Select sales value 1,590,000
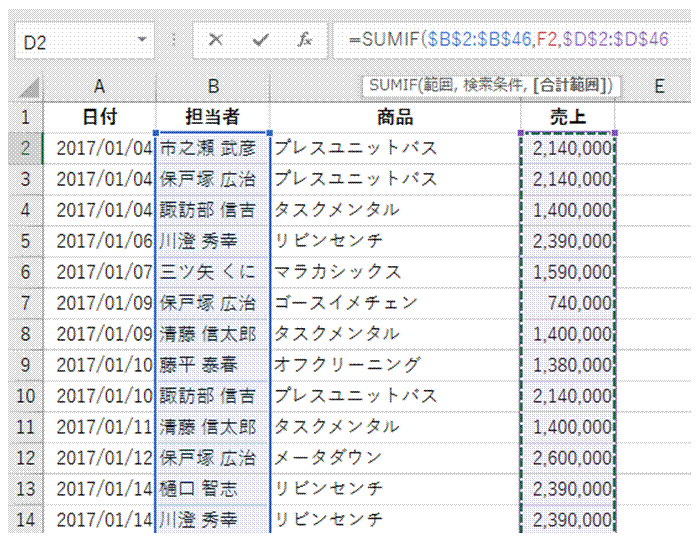This screenshot has width=698, height=538. pyautogui.click(x=568, y=272)
